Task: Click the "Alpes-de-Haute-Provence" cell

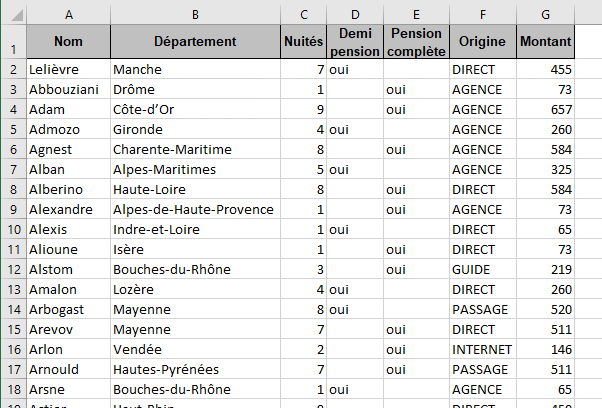Action: tap(195, 209)
